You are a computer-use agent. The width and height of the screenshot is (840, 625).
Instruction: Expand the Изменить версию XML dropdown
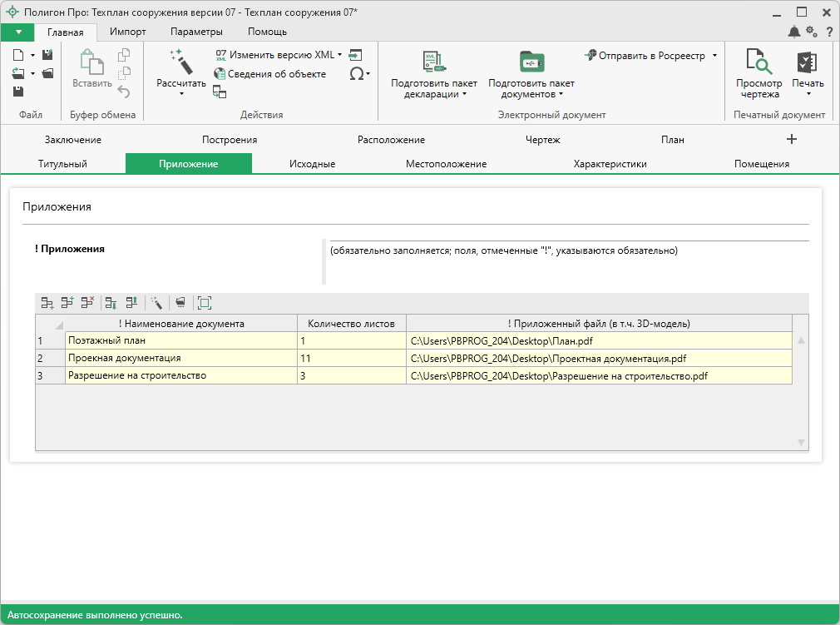pos(340,55)
